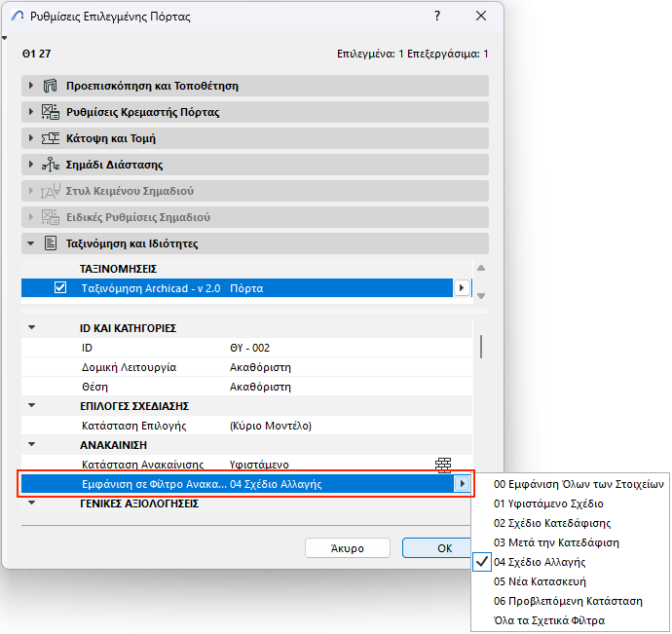Image resolution: width=672 pixels, height=634 pixels.
Task: Click the Επιλεγμένα: 1 Επεξεργάσιμα: 1 text
Action: click(x=412, y=54)
